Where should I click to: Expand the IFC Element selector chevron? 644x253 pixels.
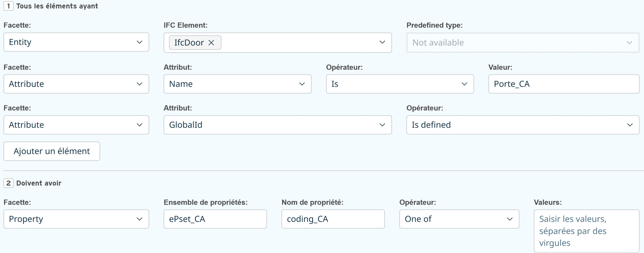pyautogui.click(x=382, y=42)
